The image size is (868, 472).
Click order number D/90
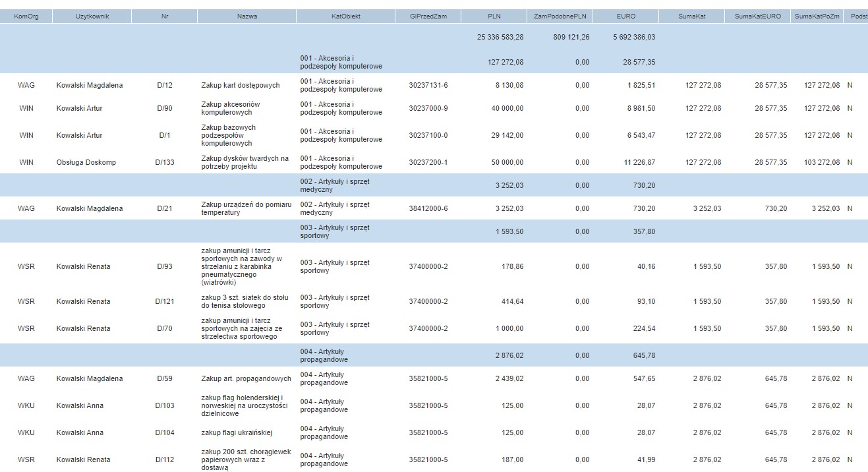165,108
